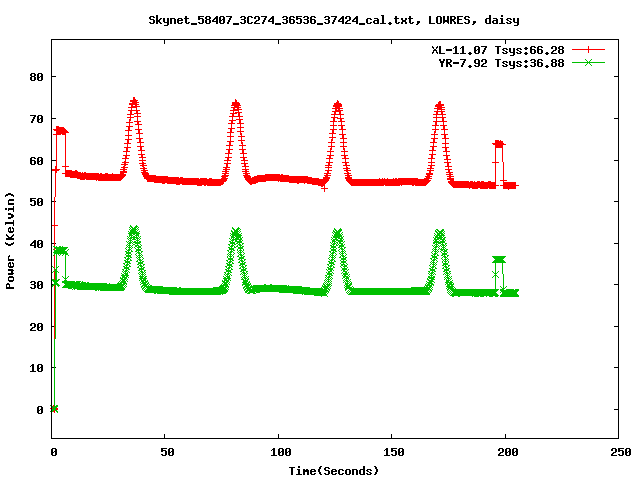Click x-axis tick label 250
The height and width of the screenshot is (480, 640).
pyautogui.click(x=621, y=452)
